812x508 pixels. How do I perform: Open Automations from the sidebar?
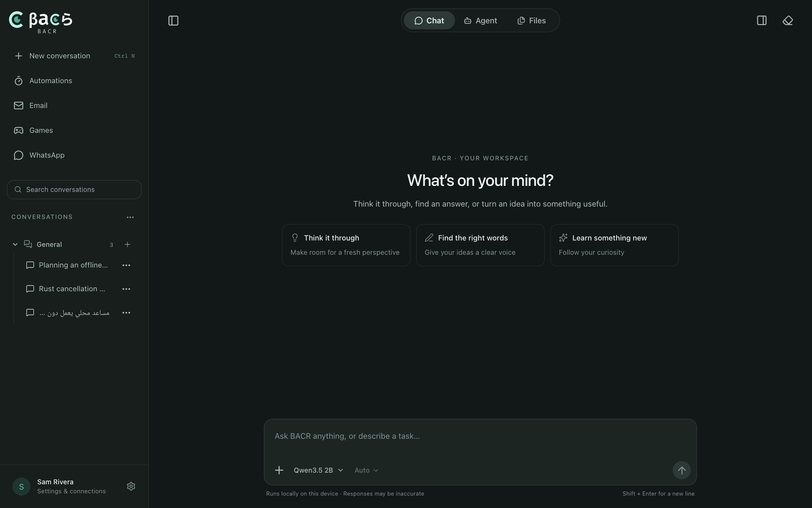click(x=74, y=81)
